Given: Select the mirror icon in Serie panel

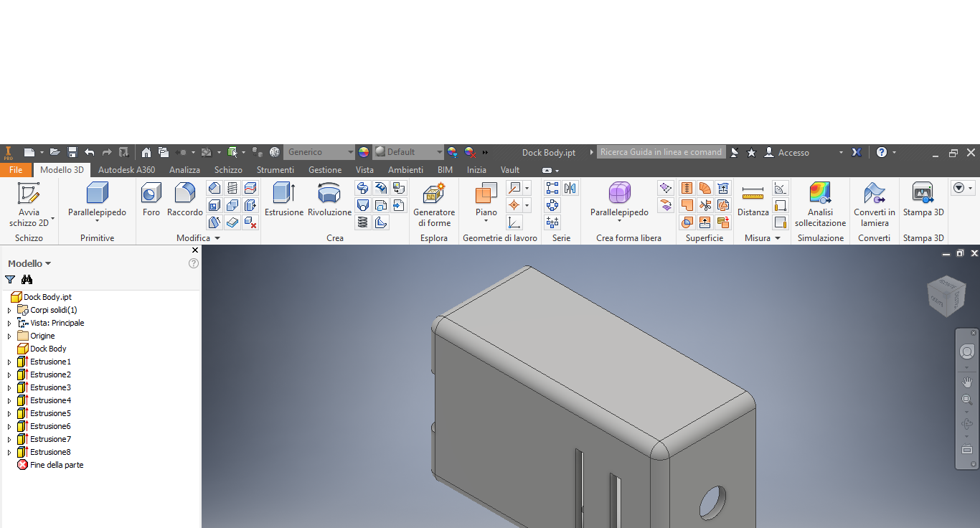Looking at the screenshot, I should (570, 188).
